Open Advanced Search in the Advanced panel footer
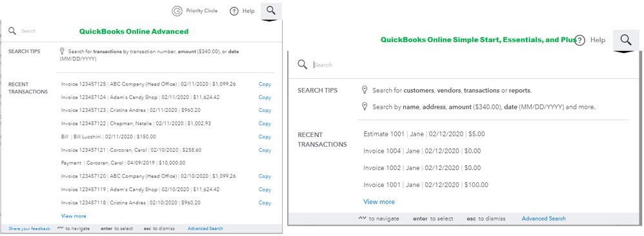The height and width of the screenshot is (236, 644). pos(205,229)
